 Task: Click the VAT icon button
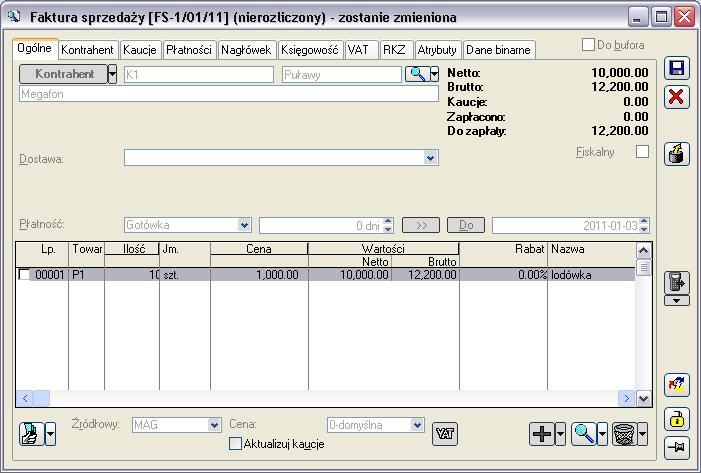coord(445,434)
